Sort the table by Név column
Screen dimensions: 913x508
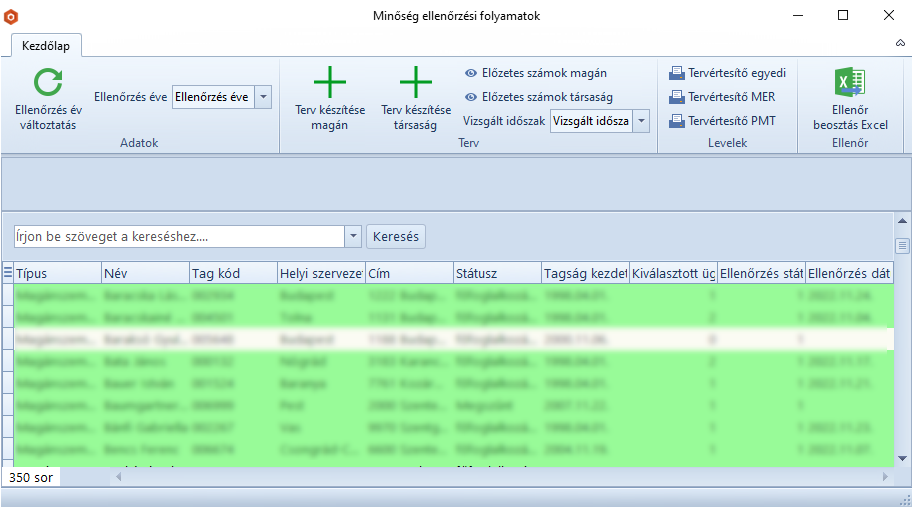(x=143, y=273)
